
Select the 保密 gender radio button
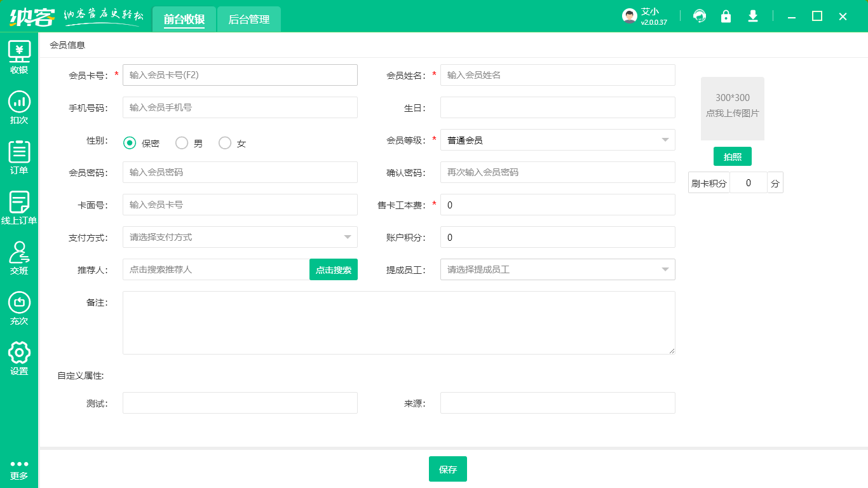(128, 143)
